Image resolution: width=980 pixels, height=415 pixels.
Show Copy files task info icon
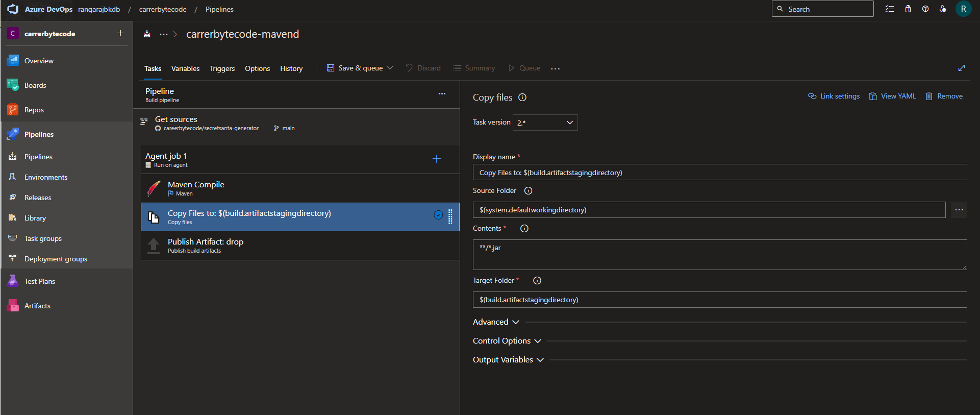(522, 97)
